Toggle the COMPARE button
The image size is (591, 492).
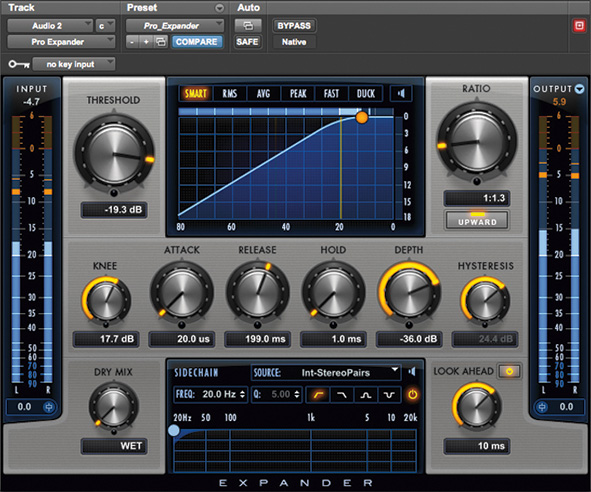pos(197,41)
